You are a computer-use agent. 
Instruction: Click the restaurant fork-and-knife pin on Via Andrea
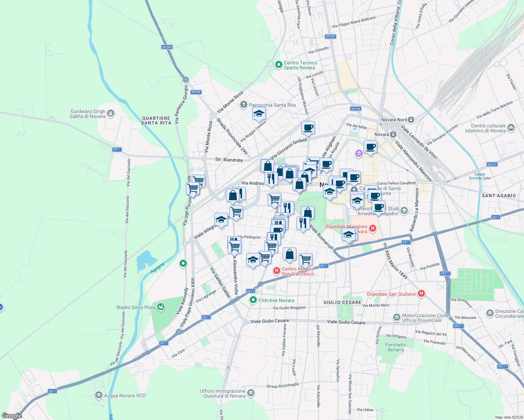271,178
